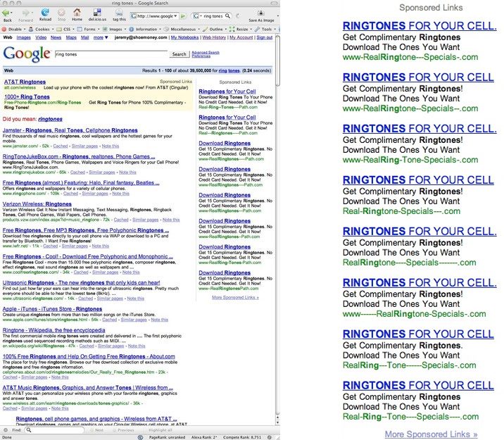Open the Advanced Search link
The image size is (504, 440).
click(206, 52)
